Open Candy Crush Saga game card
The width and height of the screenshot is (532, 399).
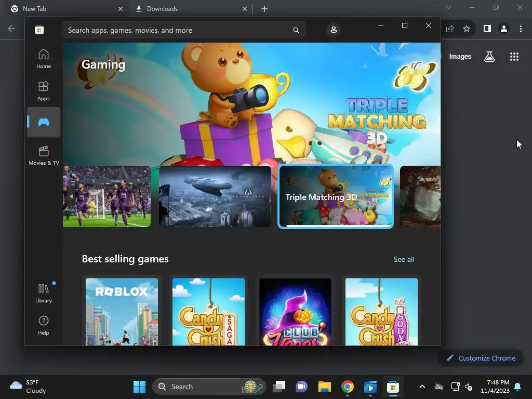click(208, 312)
